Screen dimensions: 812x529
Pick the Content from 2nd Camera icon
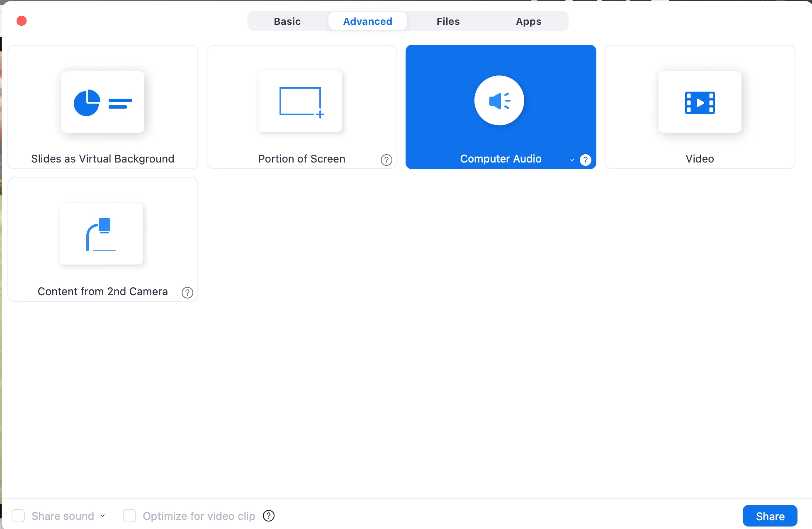click(101, 234)
